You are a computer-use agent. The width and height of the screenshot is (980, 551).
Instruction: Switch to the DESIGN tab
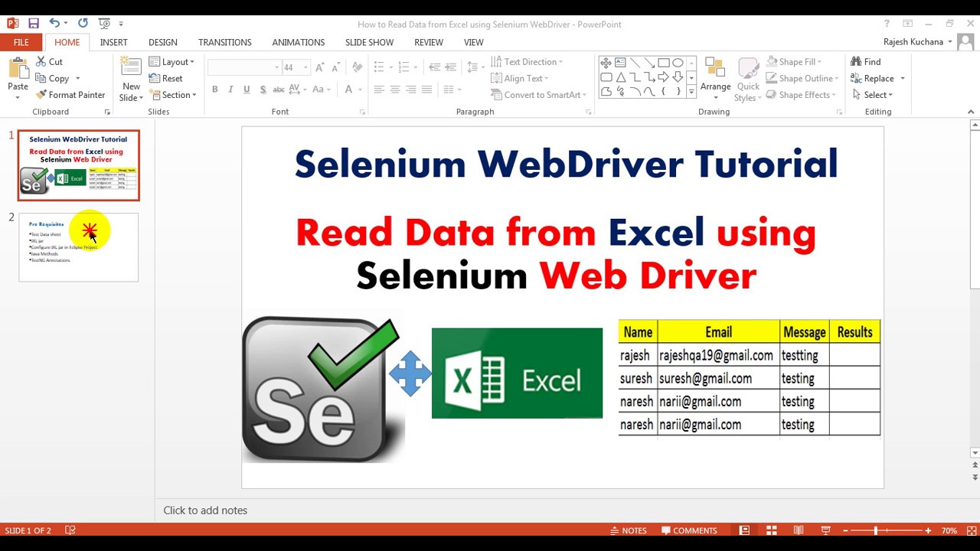click(162, 43)
